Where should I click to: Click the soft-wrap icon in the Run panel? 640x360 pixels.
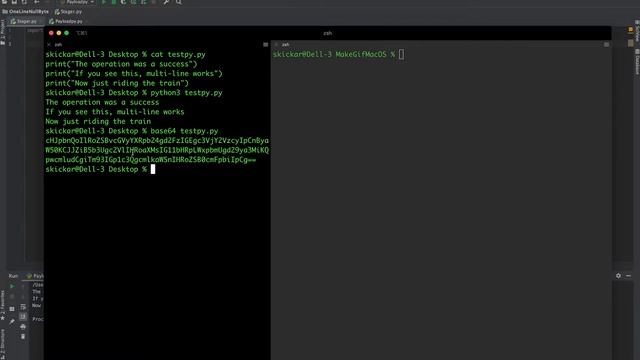pos(23,307)
